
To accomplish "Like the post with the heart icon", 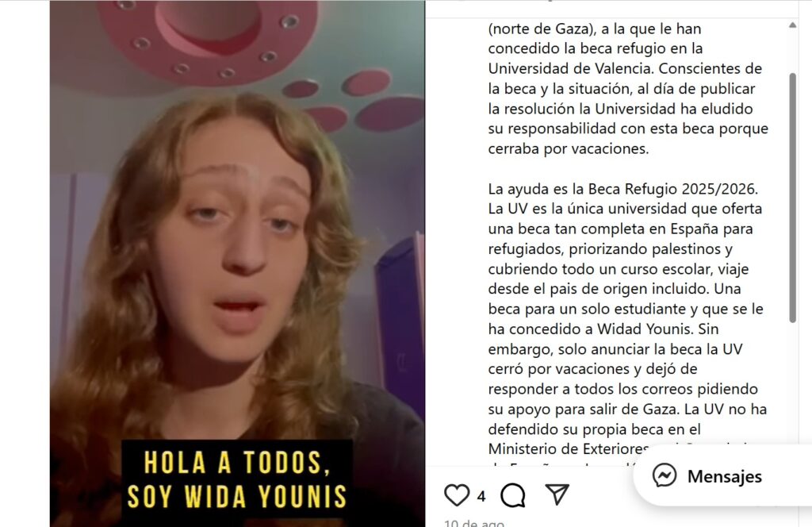I will coord(457,495).
